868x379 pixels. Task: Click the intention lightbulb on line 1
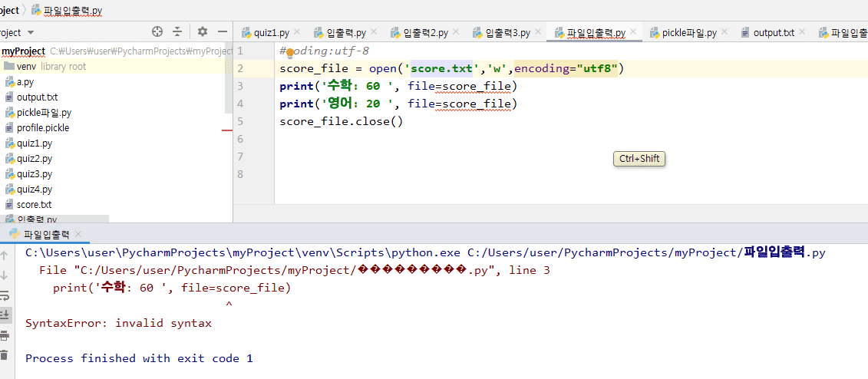click(289, 53)
